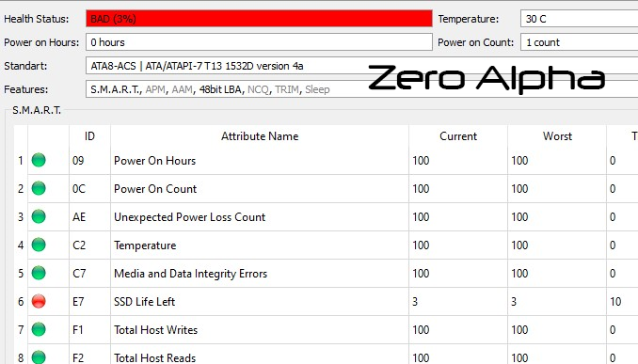Select the 'Total Host Reads' attribute name
The image size is (638, 364).
(154, 358)
